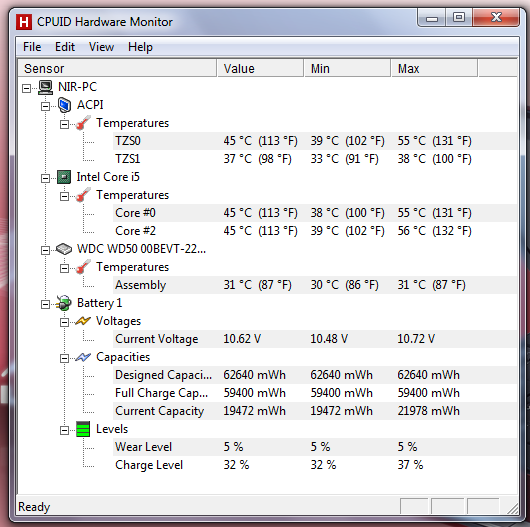Click the NIR-PC label
Screen dimensions: 530x527
pyautogui.click(x=77, y=87)
